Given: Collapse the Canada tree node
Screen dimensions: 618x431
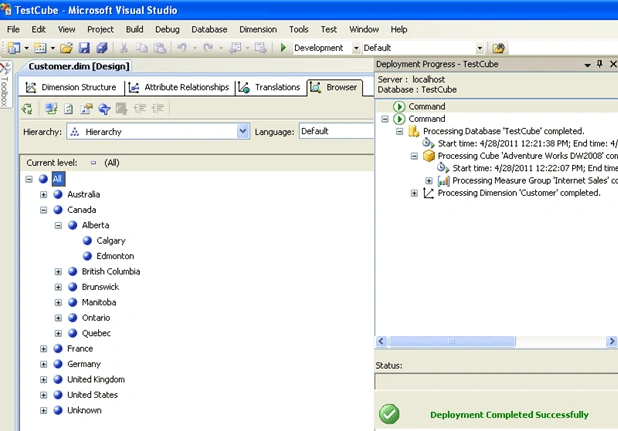Looking at the screenshot, I should [43, 210].
